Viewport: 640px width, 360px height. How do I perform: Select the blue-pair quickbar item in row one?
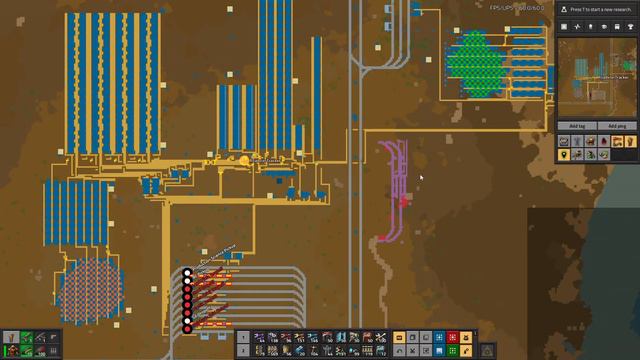341,337
